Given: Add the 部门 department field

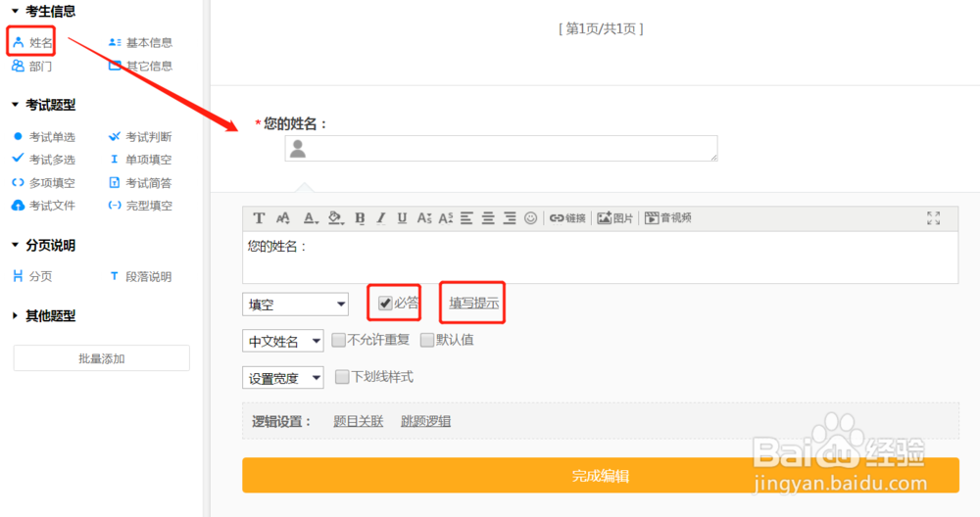Looking at the screenshot, I should (x=32, y=66).
